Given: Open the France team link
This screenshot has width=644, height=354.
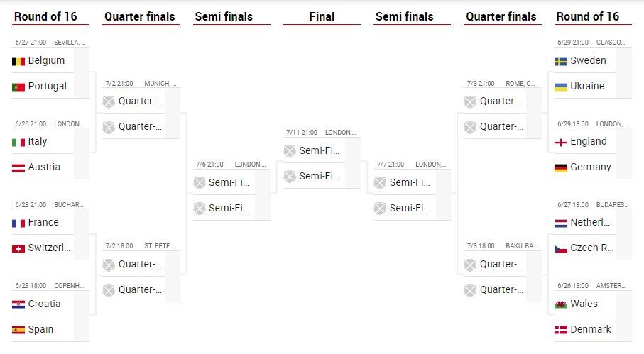Looking at the screenshot, I should [x=43, y=223].
